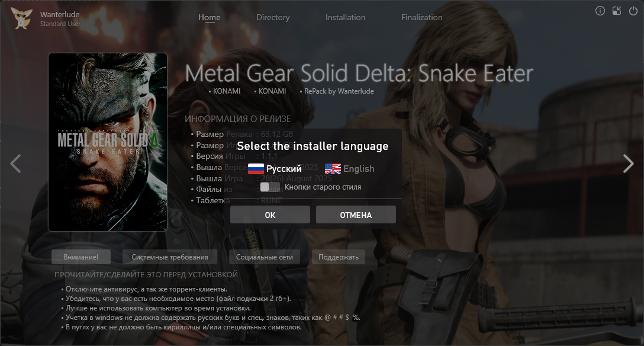644x346 pixels.
Task: Click the Wanterlude fox avatar logo
Action: pos(21,18)
